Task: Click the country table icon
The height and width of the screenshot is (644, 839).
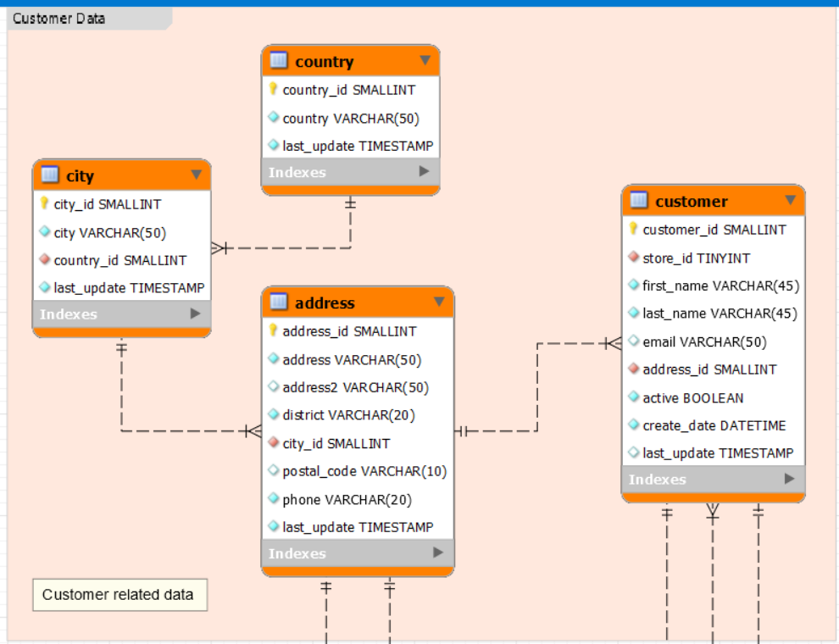Action: click(x=278, y=60)
